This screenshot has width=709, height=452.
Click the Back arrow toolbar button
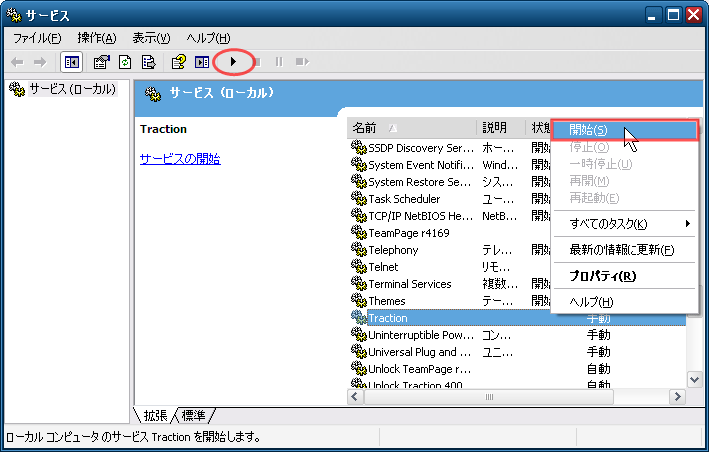(17, 62)
